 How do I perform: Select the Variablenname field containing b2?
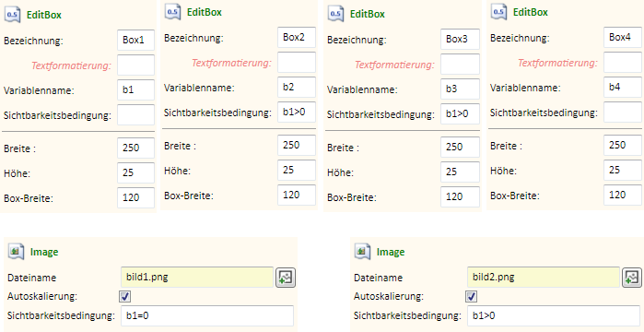(x=296, y=87)
